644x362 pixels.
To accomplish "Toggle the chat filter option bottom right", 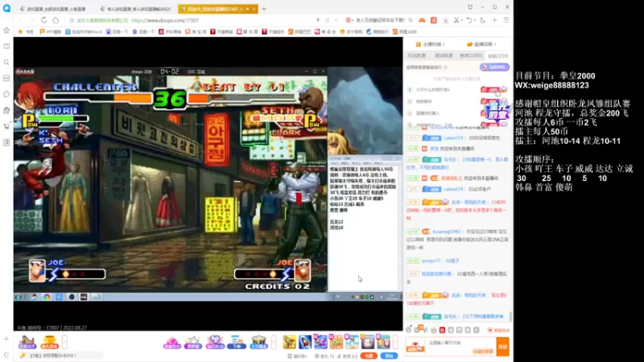I will click(x=498, y=330).
